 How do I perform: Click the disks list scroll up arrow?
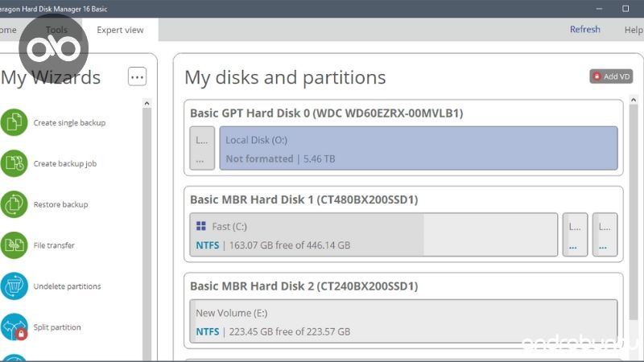[x=634, y=100]
